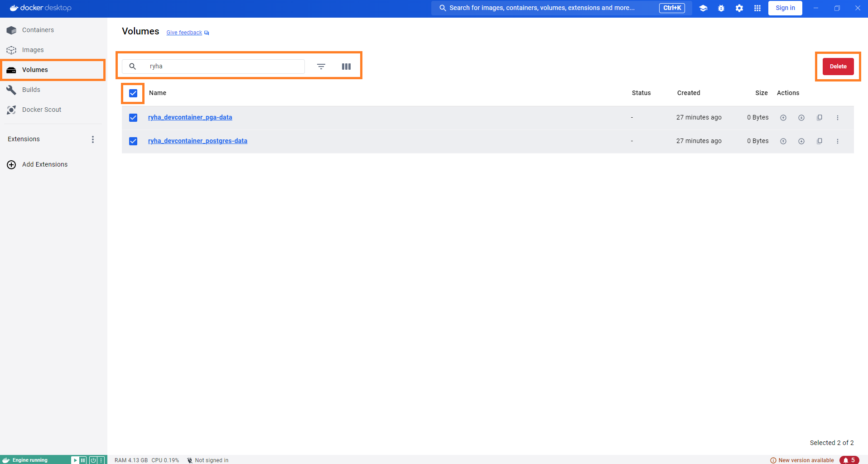Screen dimensions: 868x464
Task: Click the New version available notice
Action: coord(802,460)
